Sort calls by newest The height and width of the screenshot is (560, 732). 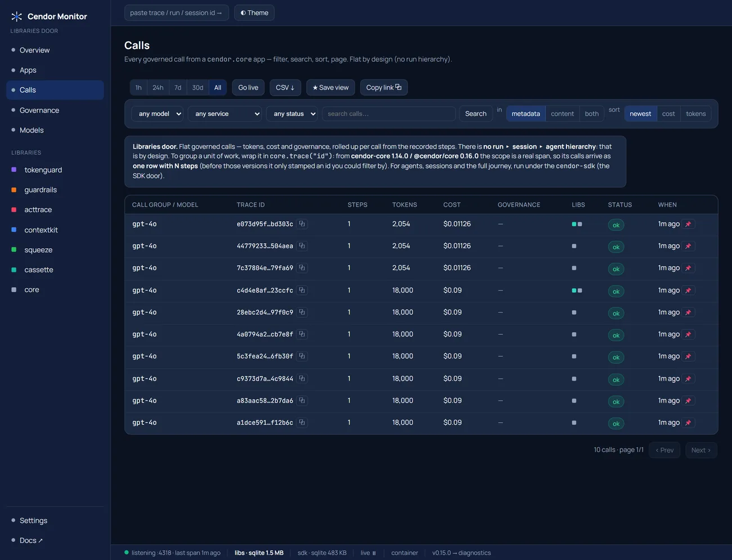coord(640,114)
